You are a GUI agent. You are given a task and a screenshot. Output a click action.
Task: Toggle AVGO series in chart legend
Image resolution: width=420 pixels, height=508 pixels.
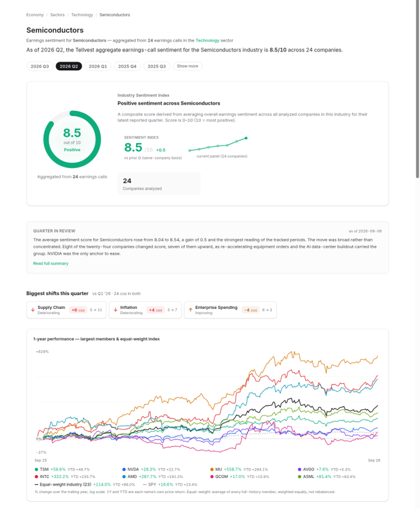pyautogui.click(x=324, y=469)
